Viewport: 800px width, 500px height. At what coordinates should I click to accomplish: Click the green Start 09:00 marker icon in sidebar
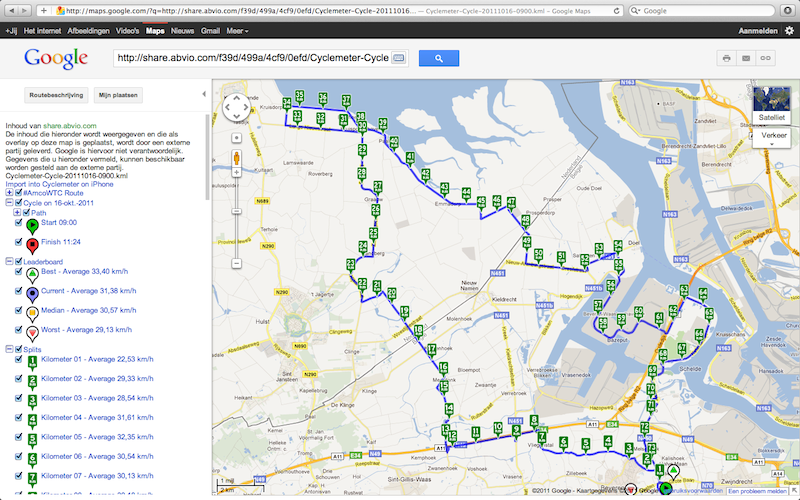32,226
